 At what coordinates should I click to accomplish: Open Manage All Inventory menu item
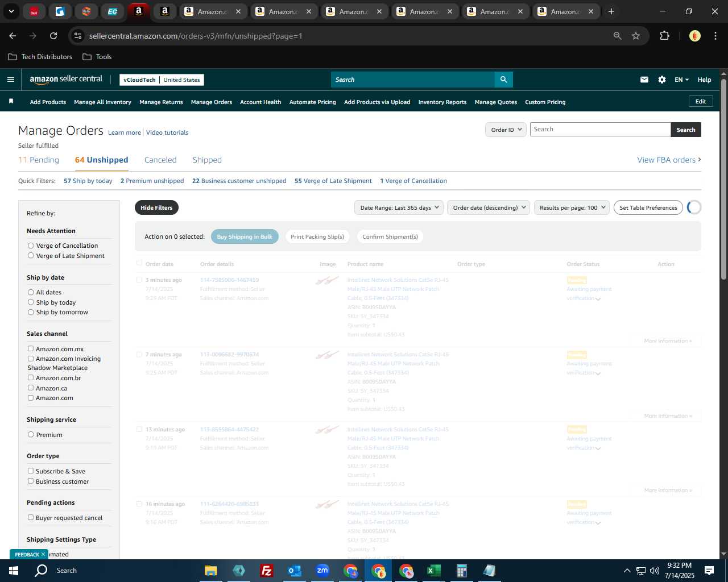point(102,102)
